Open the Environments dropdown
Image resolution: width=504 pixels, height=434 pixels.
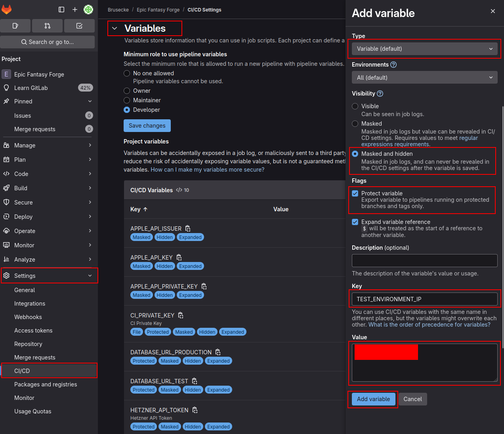point(425,78)
